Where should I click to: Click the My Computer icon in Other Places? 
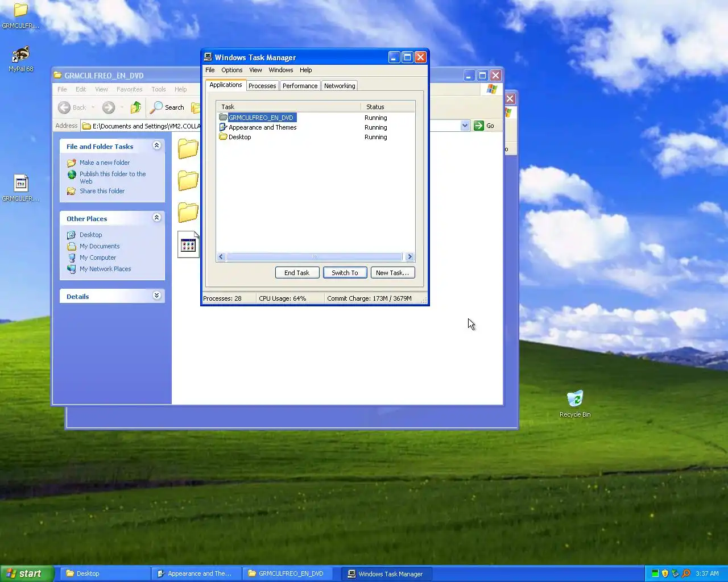pos(72,257)
